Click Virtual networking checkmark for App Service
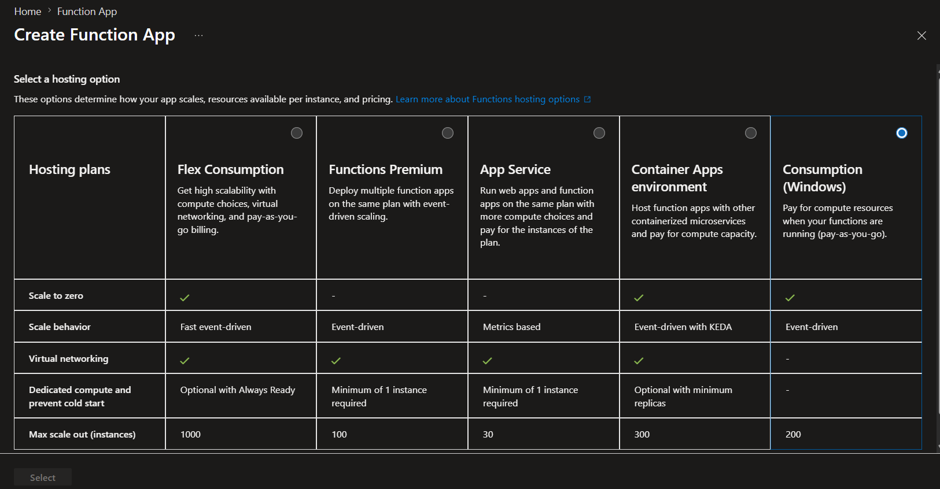Viewport: 940px width, 489px height. tap(487, 360)
